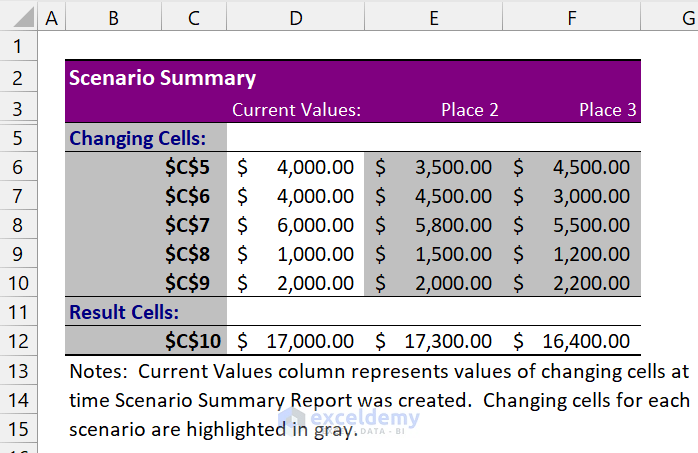
Task: Select row 2 header
Action: (x=19, y=78)
